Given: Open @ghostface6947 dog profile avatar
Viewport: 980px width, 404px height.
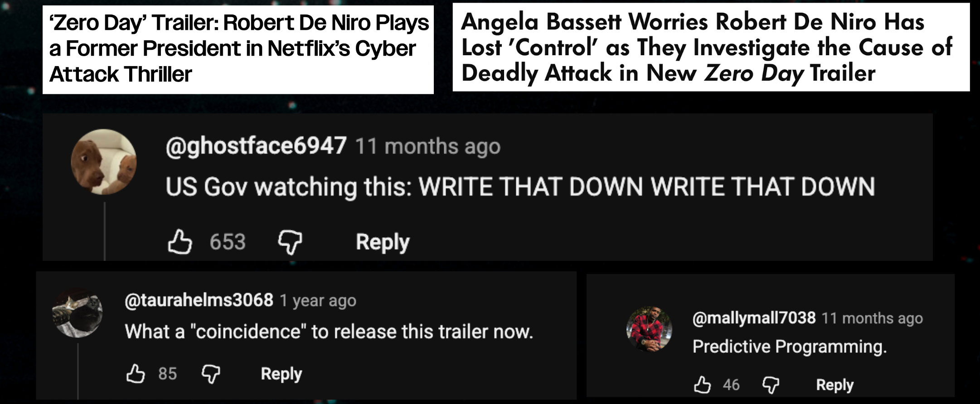Looking at the screenshot, I should (x=104, y=162).
